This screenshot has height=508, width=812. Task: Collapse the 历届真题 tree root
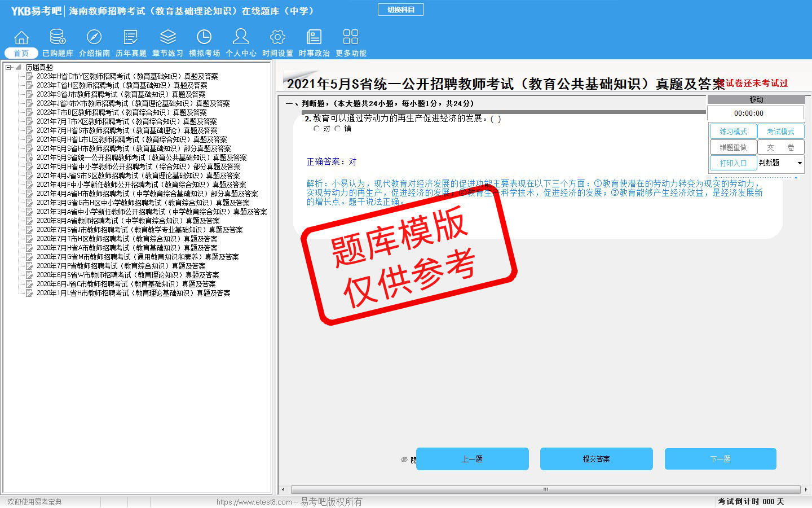click(8, 67)
